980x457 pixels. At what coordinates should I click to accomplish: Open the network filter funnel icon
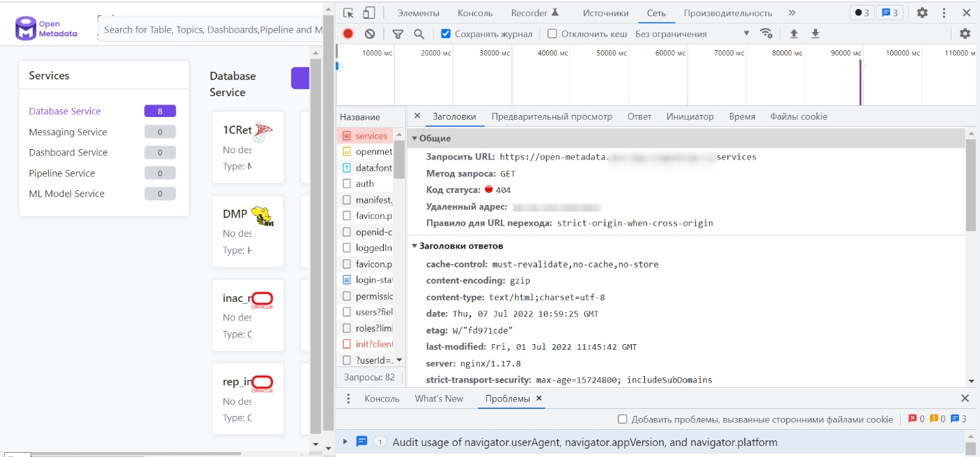point(398,33)
